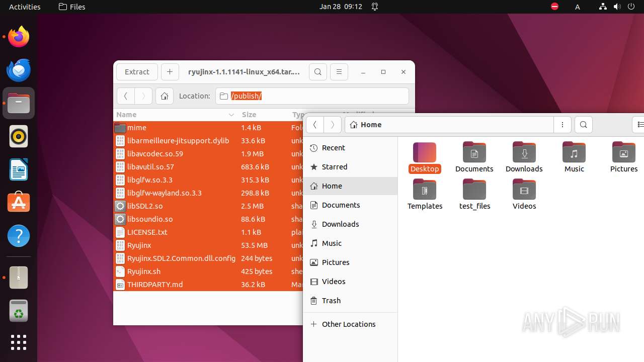This screenshot has height=362, width=644.
Task: Go back in Files window
Action: coord(315,125)
